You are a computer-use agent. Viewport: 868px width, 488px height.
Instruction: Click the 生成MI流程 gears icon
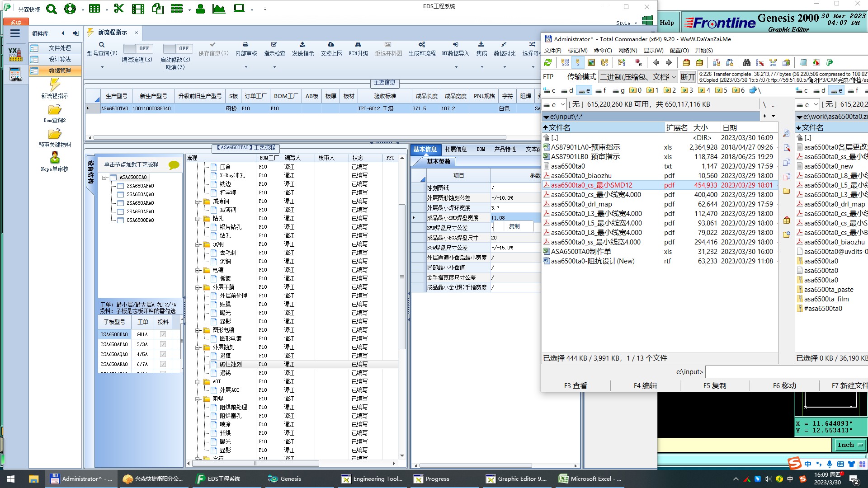click(x=421, y=45)
